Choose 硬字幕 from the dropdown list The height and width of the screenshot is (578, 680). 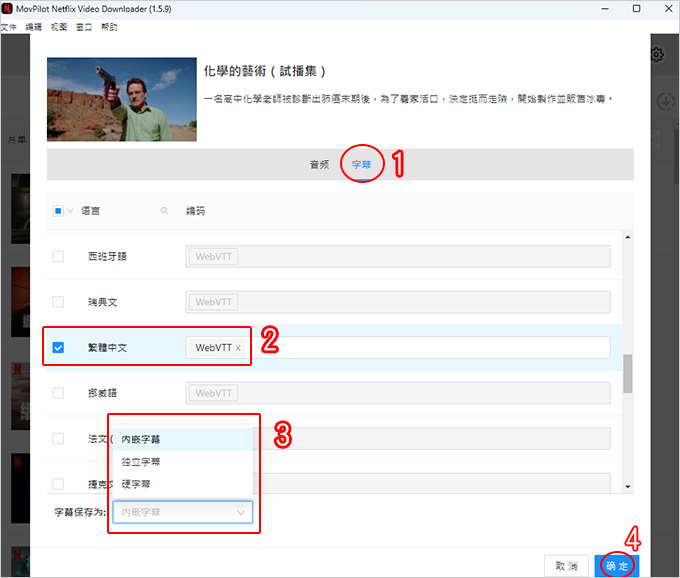pyautogui.click(x=183, y=484)
